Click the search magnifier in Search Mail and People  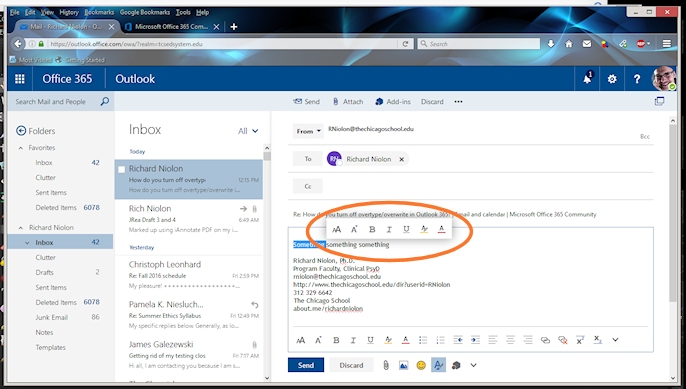click(x=105, y=102)
